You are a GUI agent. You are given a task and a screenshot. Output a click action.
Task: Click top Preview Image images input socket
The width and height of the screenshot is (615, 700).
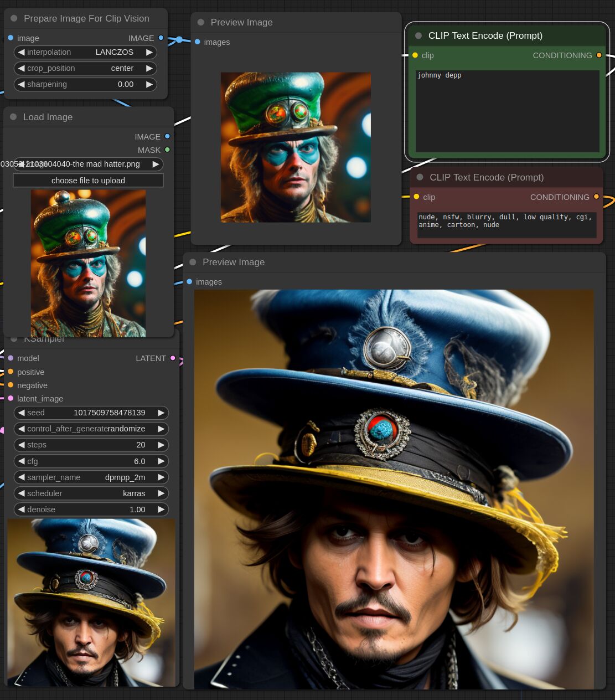coord(198,42)
